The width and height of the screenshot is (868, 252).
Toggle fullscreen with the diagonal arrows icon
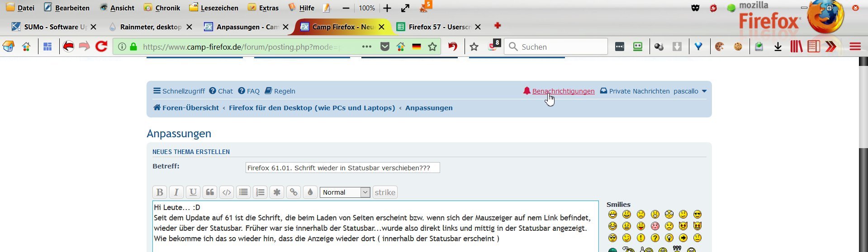[405, 8]
